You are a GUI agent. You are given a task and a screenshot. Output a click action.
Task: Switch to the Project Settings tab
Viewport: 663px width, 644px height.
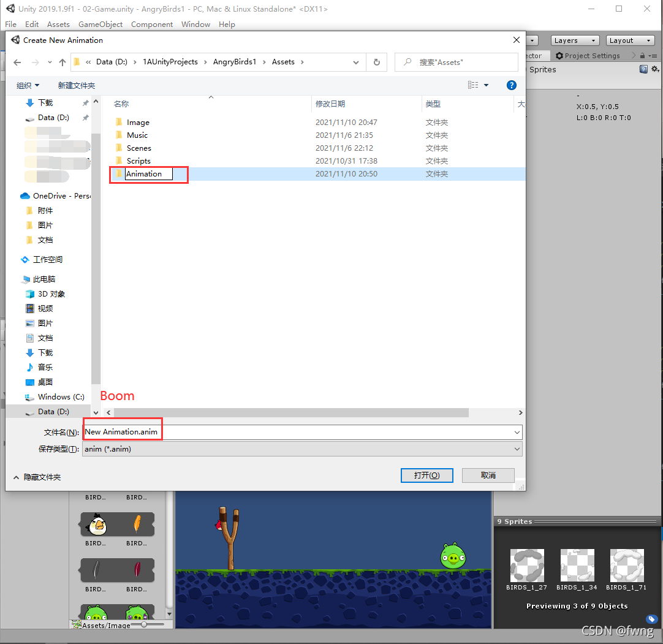588,56
